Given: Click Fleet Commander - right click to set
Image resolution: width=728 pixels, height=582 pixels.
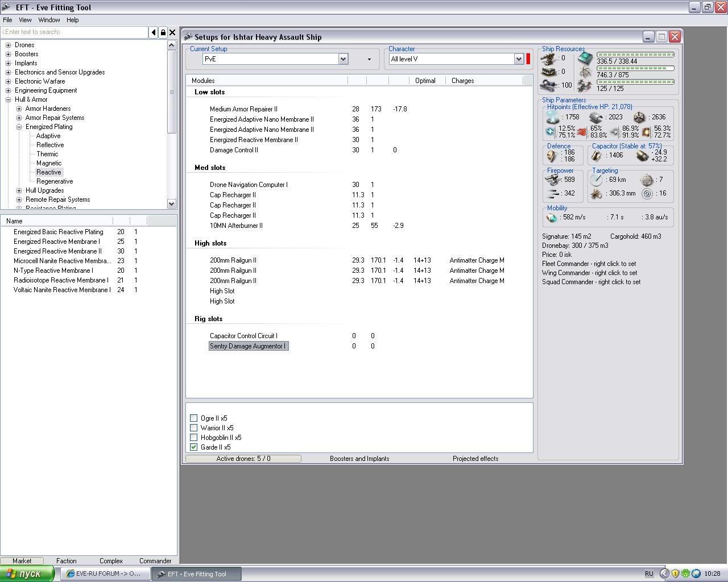Looking at the screenshot, I should pyautogui.click(x=589, y=264).
